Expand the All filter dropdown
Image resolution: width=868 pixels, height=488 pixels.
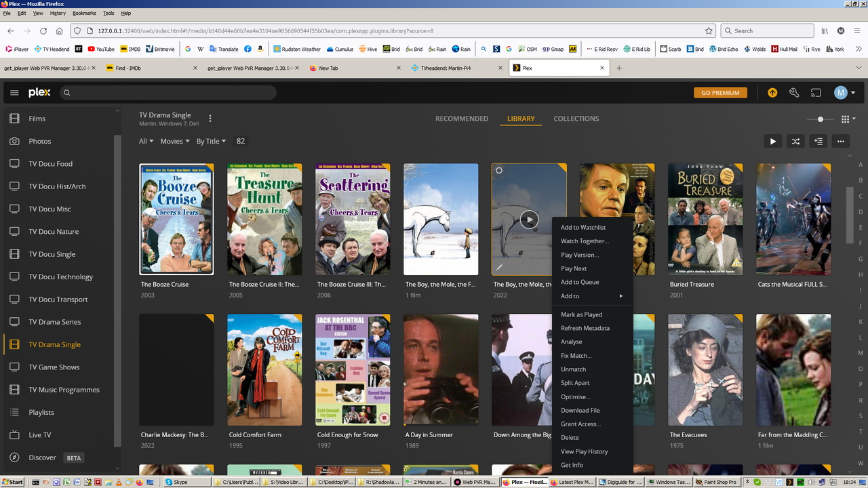tap(146, 141)
